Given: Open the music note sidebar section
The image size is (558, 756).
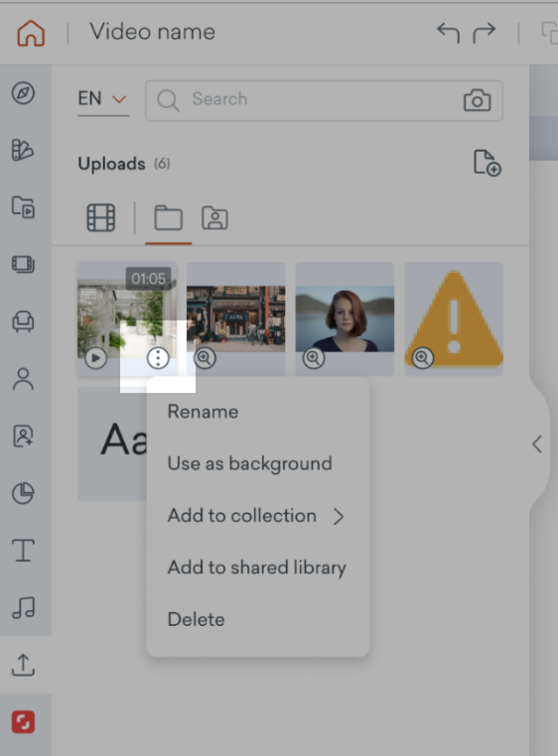Looking at the screenshot, I should (23, 607).
